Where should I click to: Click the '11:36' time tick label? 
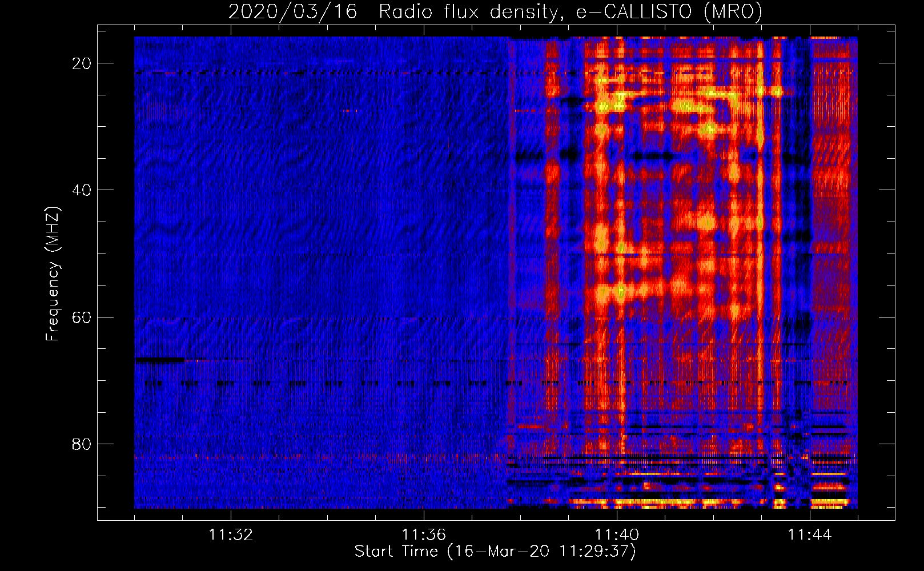point(424,535)
